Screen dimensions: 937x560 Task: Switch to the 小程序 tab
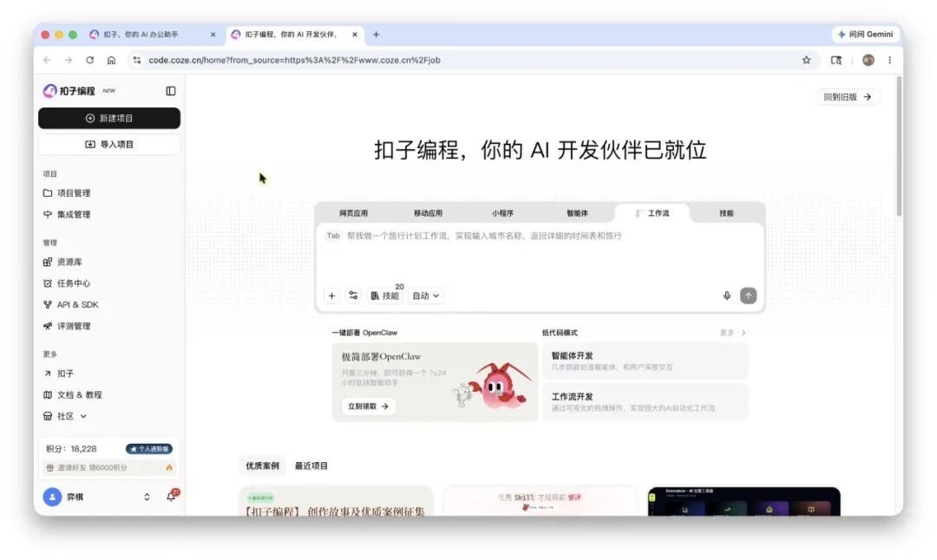click(502, 213)
